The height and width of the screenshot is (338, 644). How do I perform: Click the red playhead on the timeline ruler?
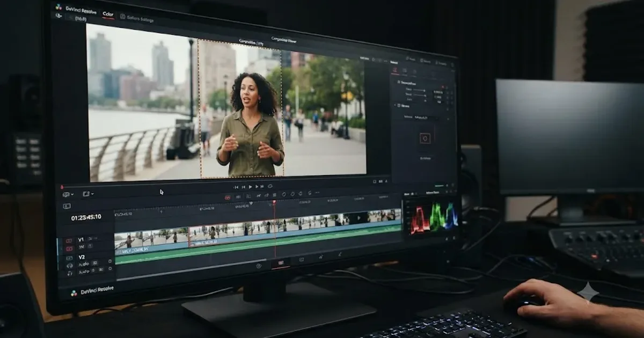pyautogui.click(x=274, y=202)
